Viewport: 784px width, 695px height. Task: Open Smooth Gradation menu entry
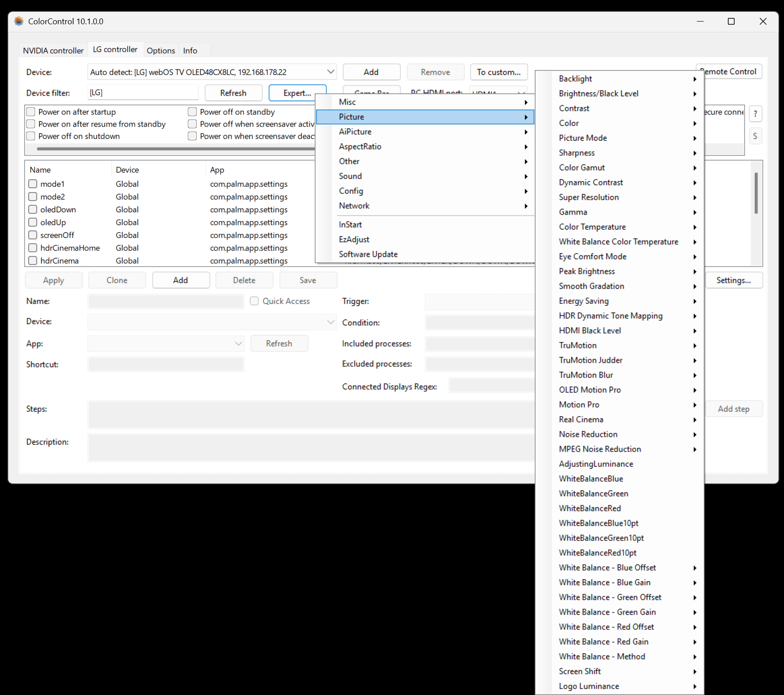[620, 286]
